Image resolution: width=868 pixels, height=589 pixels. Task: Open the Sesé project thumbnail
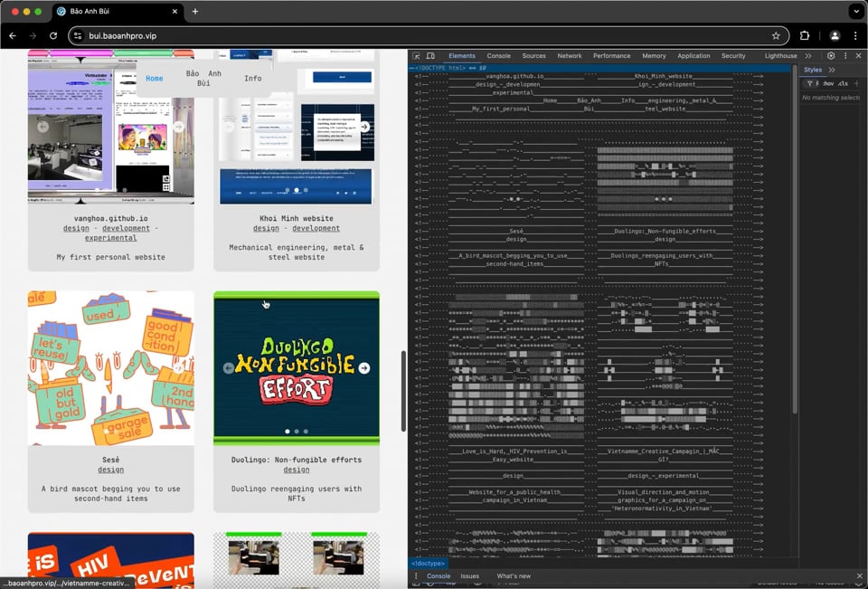click(x=110, y=368)
